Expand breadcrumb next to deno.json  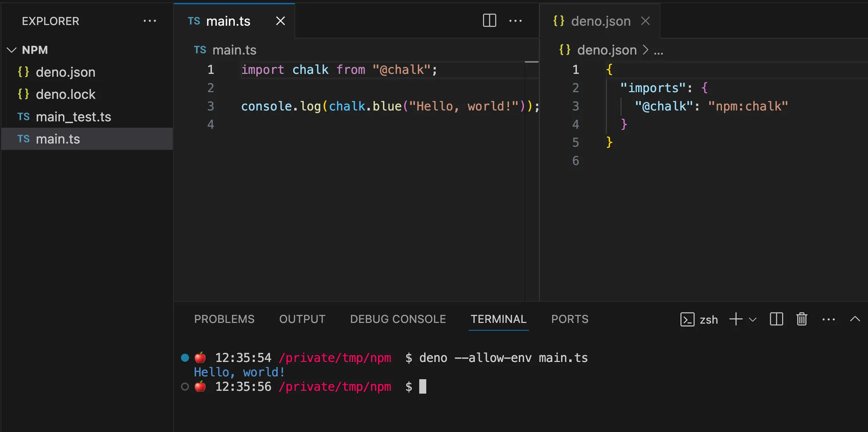click(x=658, y=50)
